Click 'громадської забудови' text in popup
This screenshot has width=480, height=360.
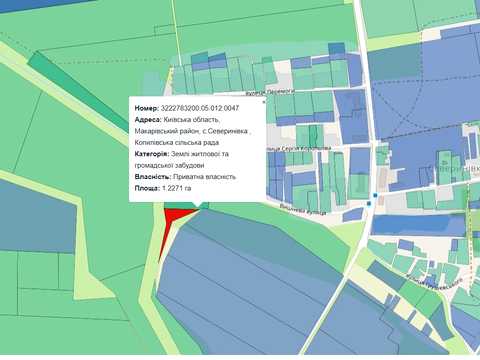tap(170, 165)
